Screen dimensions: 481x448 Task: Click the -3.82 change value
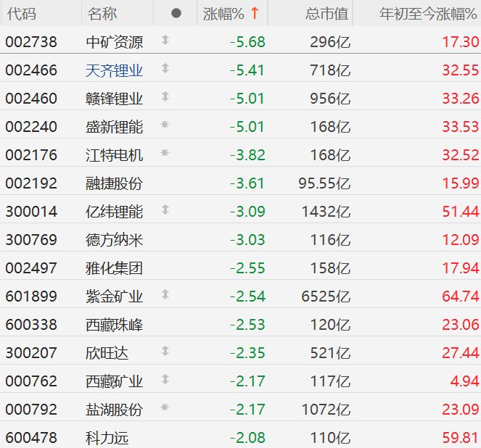(x=247, y=154)
